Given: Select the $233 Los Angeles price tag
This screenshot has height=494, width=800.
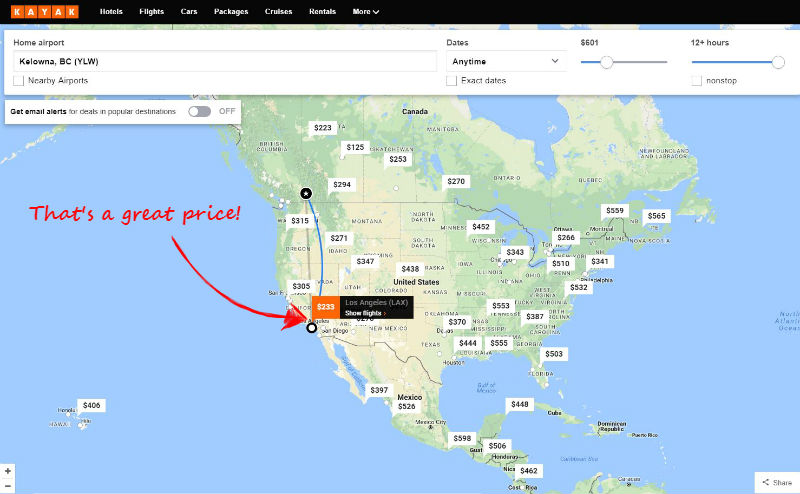Looking at the screenshot, I should pyautogui.click(x=326, y=307).
